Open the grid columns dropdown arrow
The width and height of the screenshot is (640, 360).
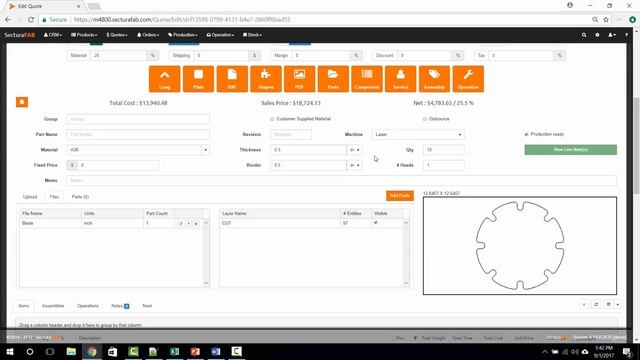pos(618,304)
